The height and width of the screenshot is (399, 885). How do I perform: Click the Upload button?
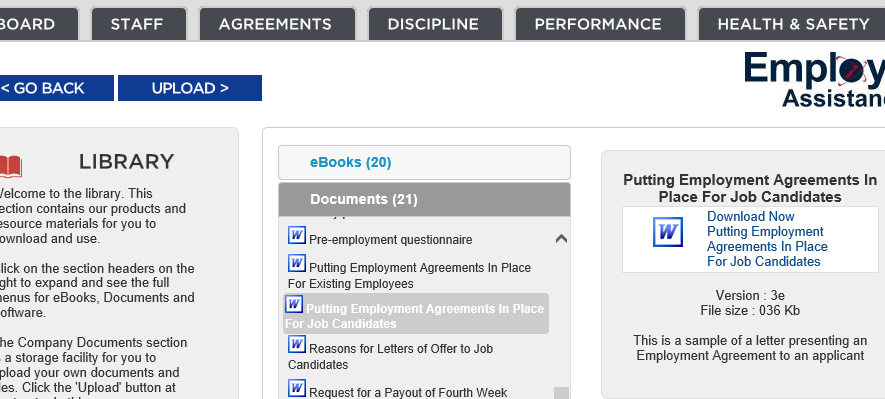tap(190, 88)
